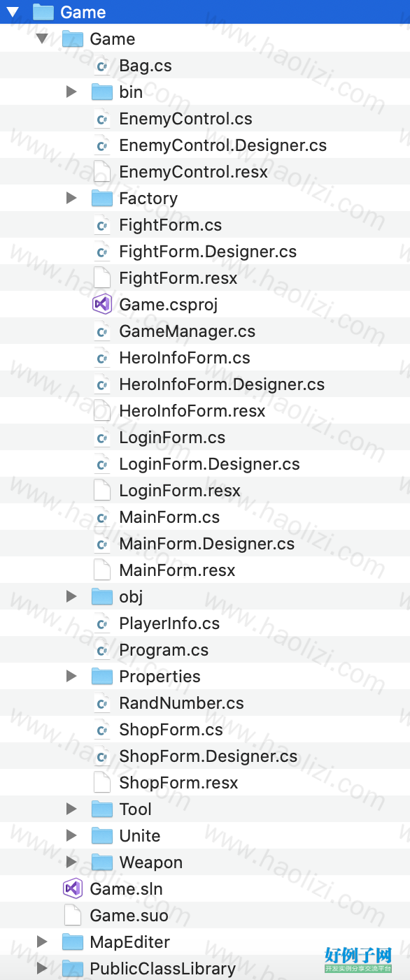Click the Weapon folder icon
Image resolution: width=410 pixels, height=980 pixels.
point(102,862)
